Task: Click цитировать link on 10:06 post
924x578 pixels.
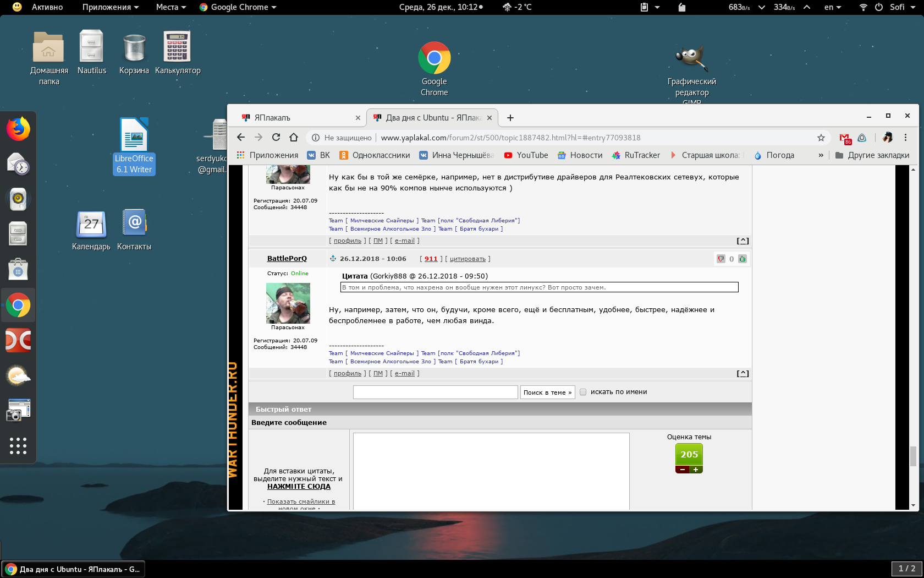Action: pos(468,259)
